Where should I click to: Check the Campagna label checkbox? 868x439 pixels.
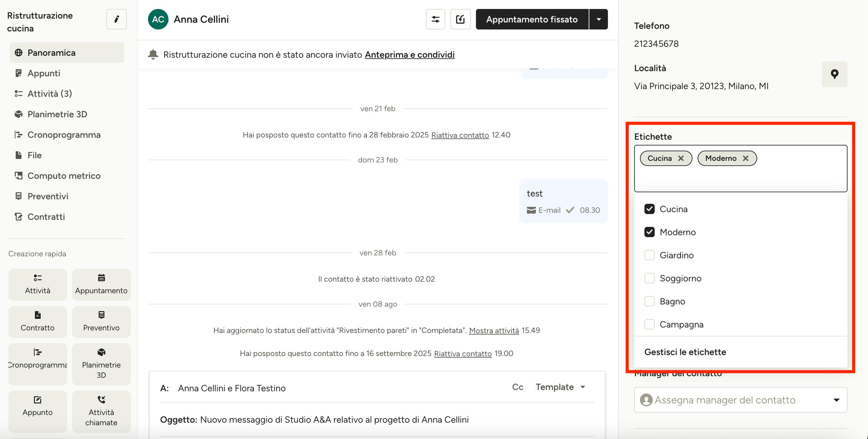pos(649,324)
